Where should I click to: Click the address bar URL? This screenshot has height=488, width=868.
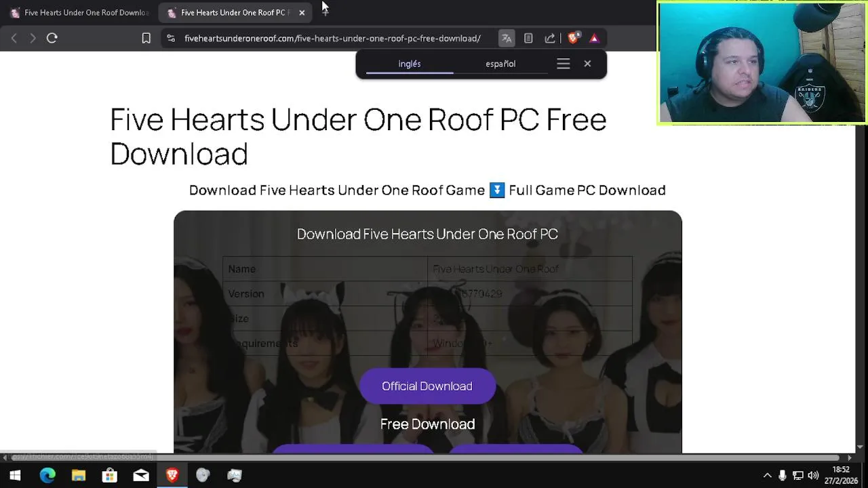(332, 38)
